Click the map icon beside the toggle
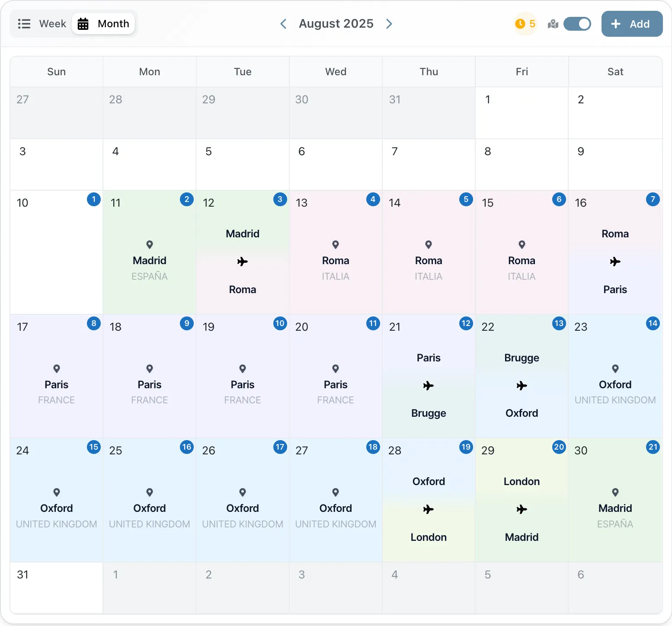Screen dimensions: 672x626 point(553,24)
